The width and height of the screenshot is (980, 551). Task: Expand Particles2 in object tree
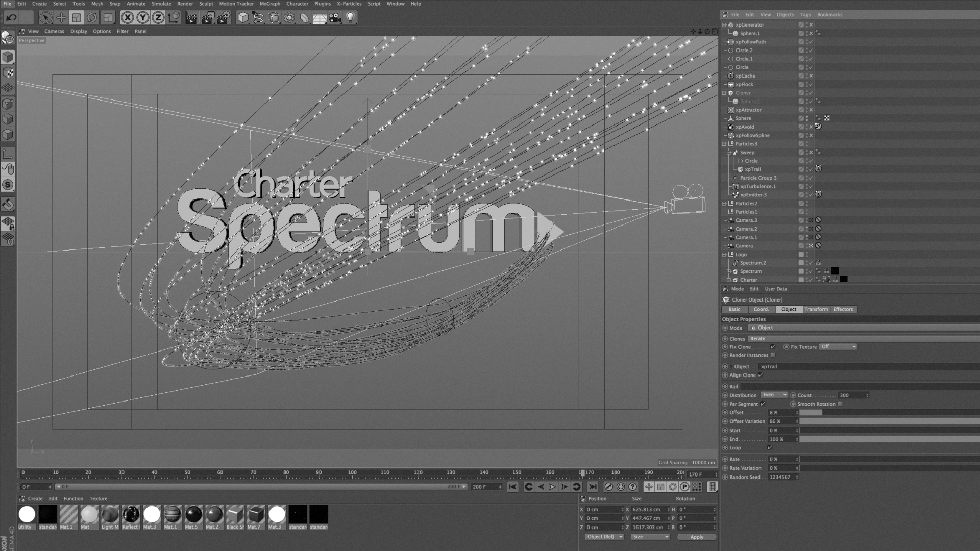point(724,204)
